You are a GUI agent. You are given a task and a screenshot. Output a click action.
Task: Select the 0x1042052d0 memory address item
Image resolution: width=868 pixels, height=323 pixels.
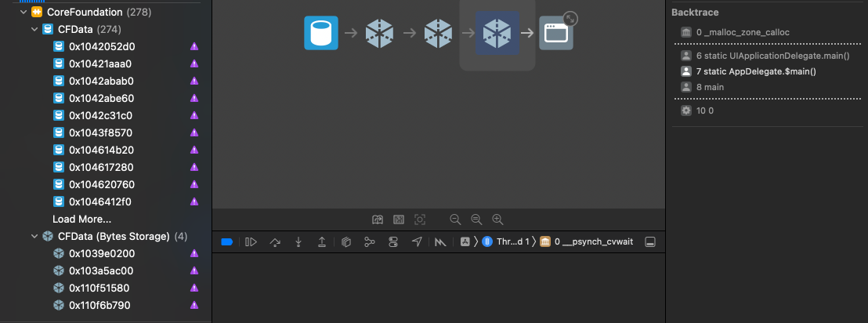[x=102, y=46]
